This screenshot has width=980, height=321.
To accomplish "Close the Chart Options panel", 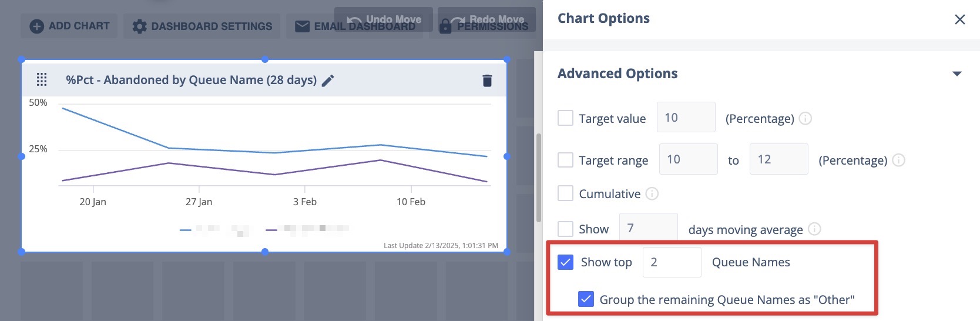I will pos(960,19).
